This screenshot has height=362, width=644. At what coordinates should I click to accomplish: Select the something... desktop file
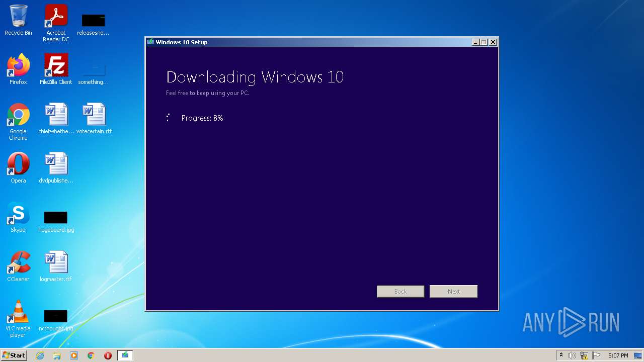click(93, 73)
